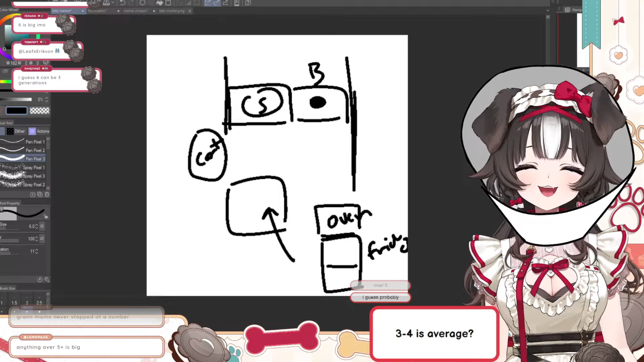The width and height of the screenshot is (644, 362).
Task: Switch to the meme stream canvas tab
Action: (135, 11)
